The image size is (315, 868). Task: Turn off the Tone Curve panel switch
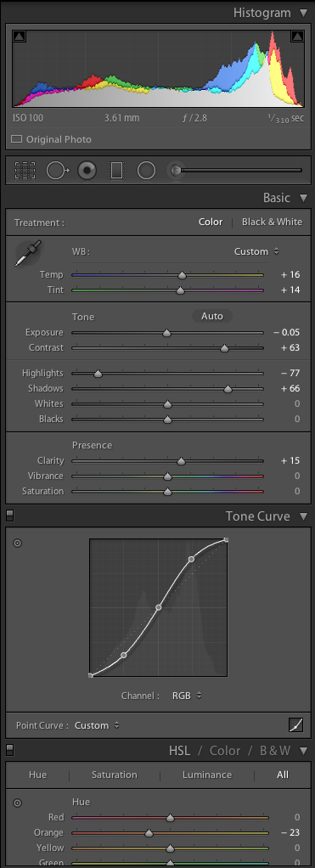coord(9,516)
